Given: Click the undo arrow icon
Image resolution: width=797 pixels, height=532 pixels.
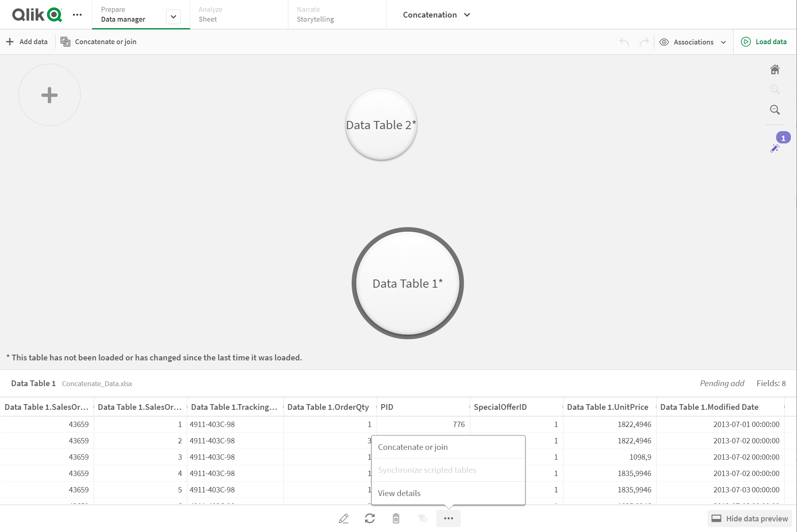Looking at the screenshot, I should coord(624,41).
